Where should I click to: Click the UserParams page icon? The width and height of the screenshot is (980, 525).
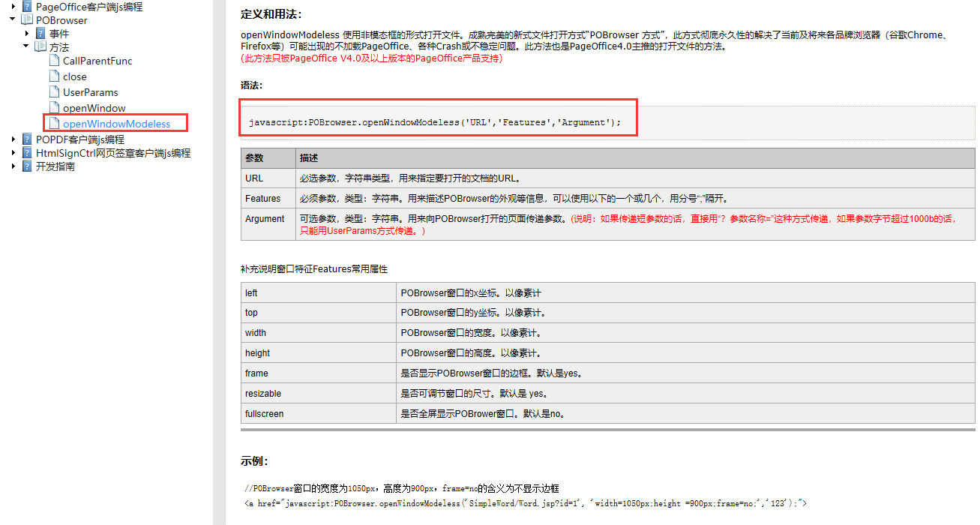[x=54, y=91]
